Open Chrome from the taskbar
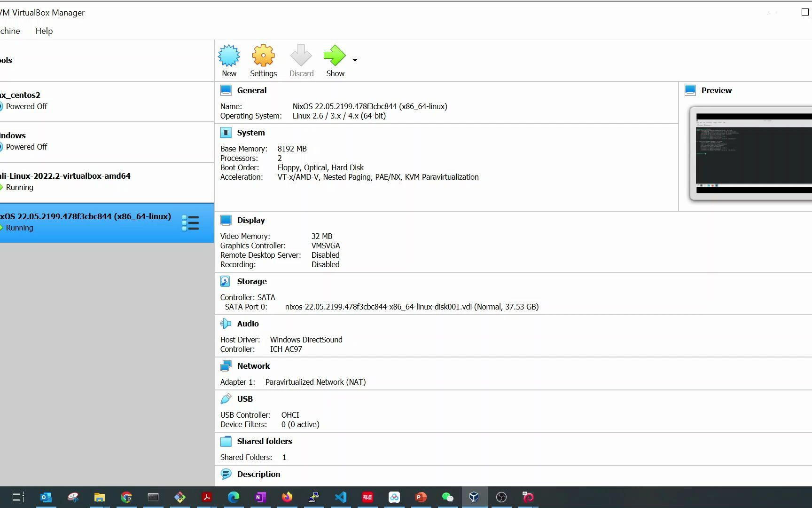812x508 pixels. point(126,497)
